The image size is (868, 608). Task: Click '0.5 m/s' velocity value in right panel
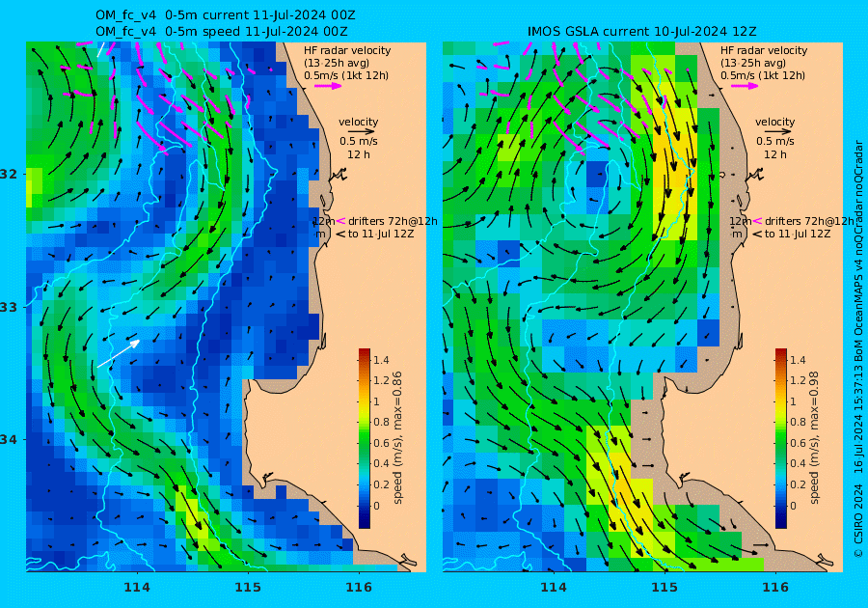[775, 142]
